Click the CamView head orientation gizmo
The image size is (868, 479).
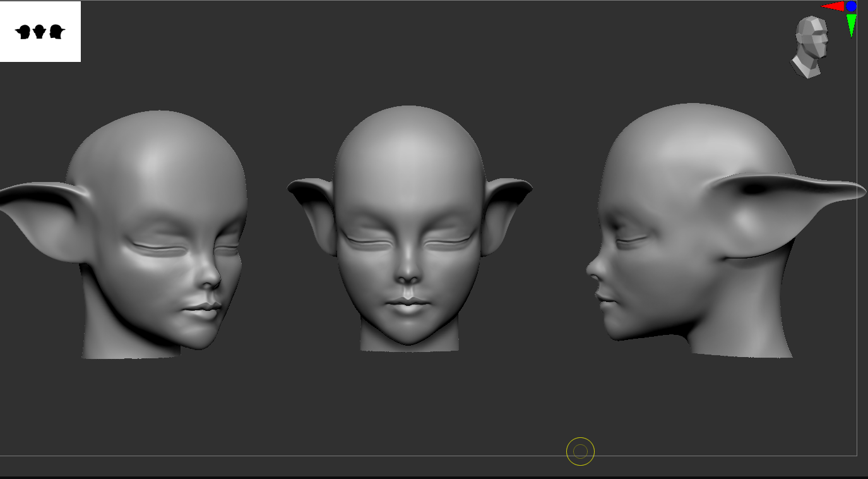[x=810, y=47]
